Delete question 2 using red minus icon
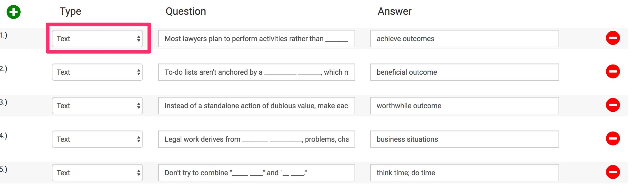Screen dimensions: 644x192 [x=613, y=71]
